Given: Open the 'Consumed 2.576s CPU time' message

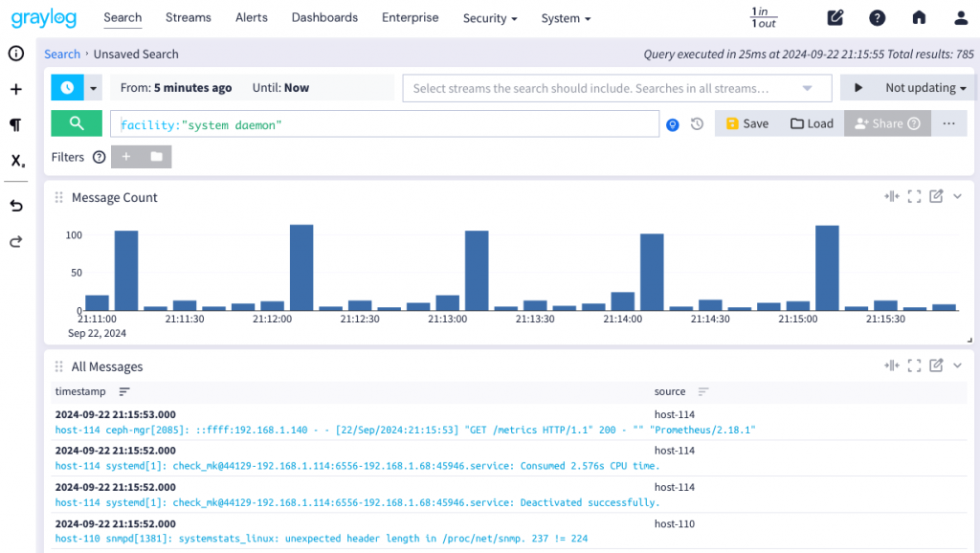Looking at the screenshot, I should (x=358, y=466).
